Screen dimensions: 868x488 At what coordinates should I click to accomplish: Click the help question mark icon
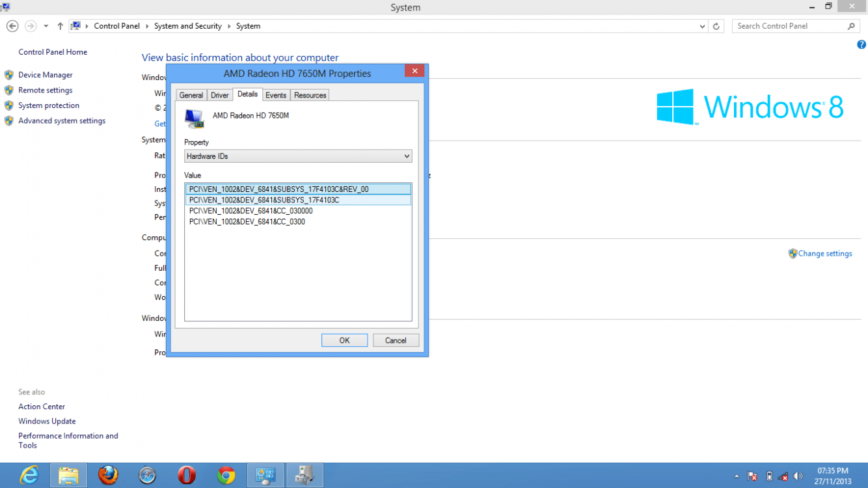[x=861, y=45]
